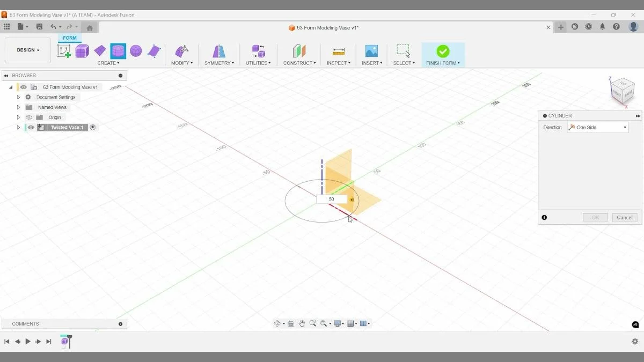644x362 pixels.
Task: Expand the Named Views folder
Action: [18, 107]
